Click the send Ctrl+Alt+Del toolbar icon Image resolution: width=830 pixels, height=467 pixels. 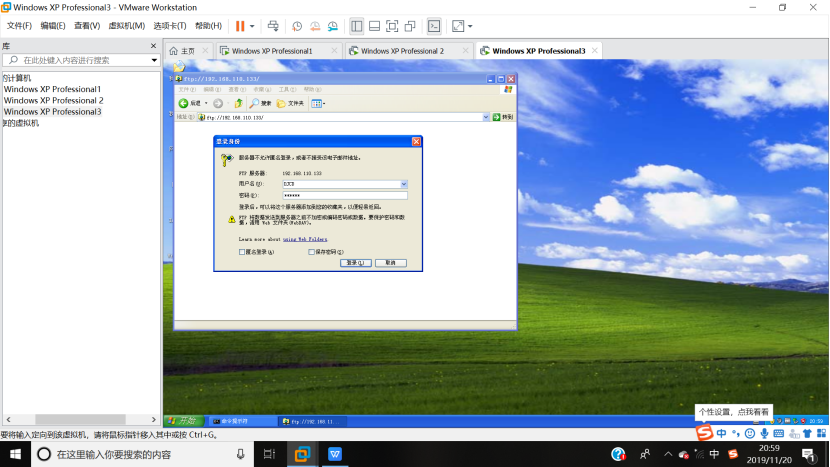click(273, 26)
